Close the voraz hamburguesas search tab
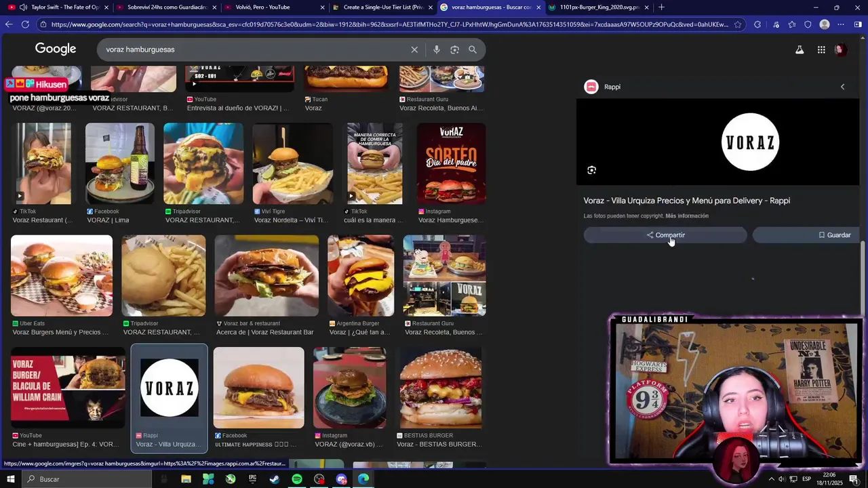 [x=538, y=7]
